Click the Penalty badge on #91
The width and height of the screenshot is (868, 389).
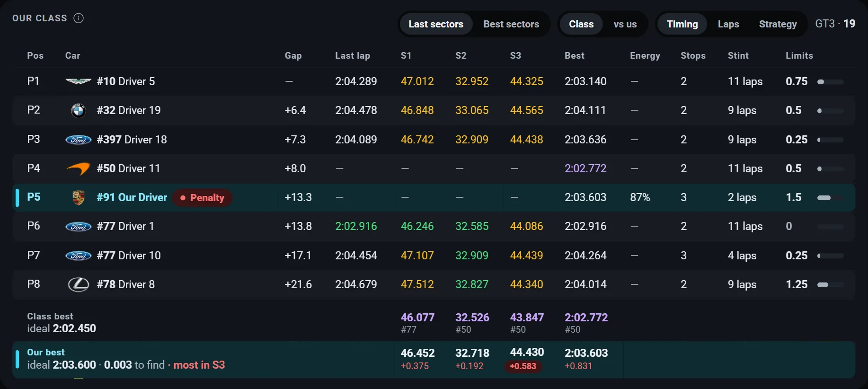202,197
